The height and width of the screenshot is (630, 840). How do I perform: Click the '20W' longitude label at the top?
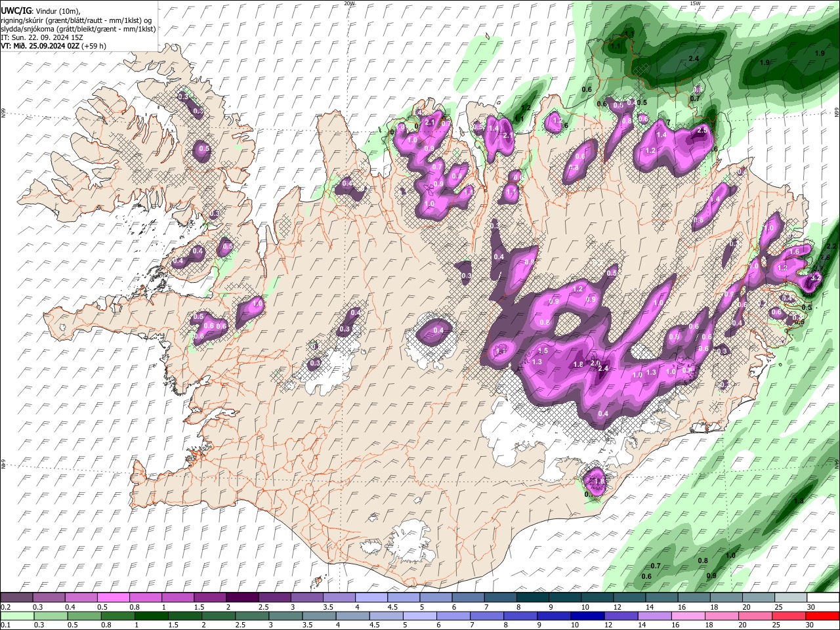[x=349, y=3]
